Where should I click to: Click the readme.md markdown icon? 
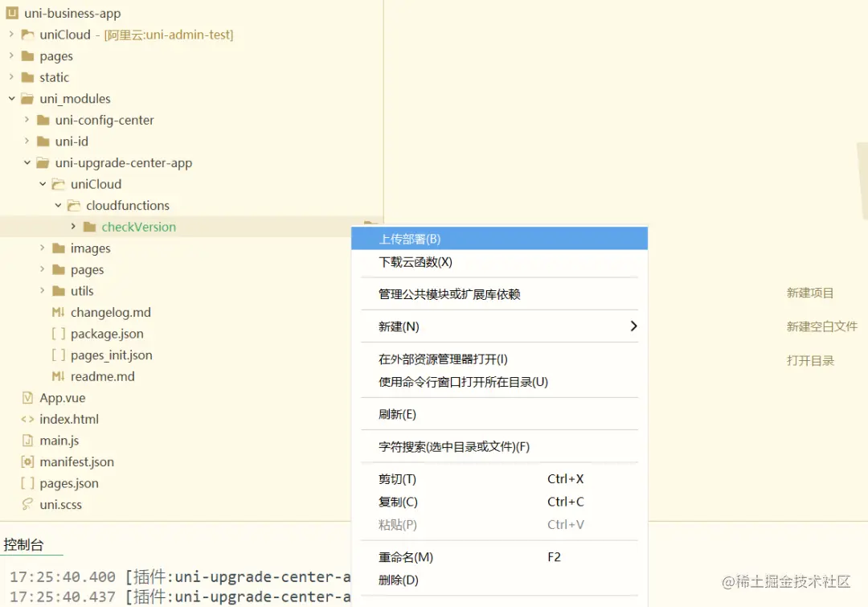coord(58,376)
